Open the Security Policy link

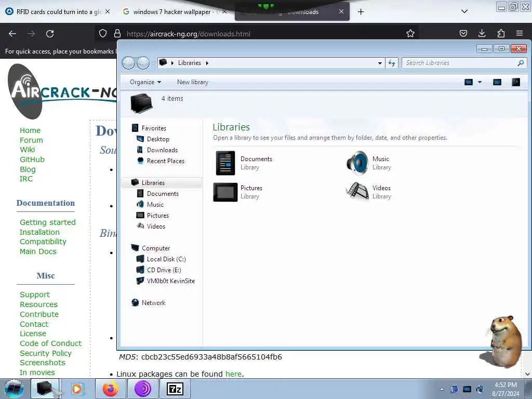click(46, 353)
